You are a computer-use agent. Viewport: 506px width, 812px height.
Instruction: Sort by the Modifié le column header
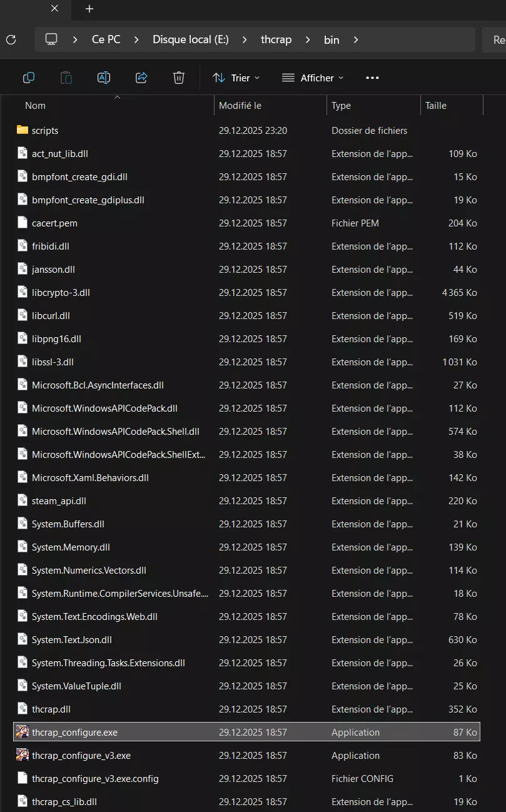click(240, 106)
